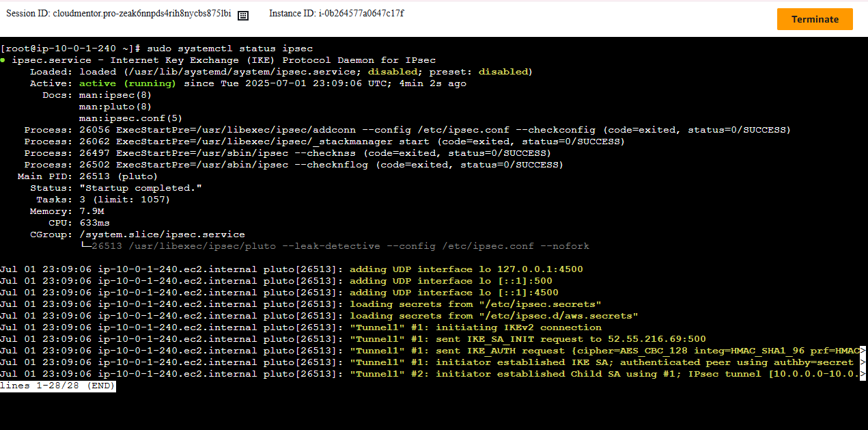Click the truncation arrow on Child SA line

863,374
